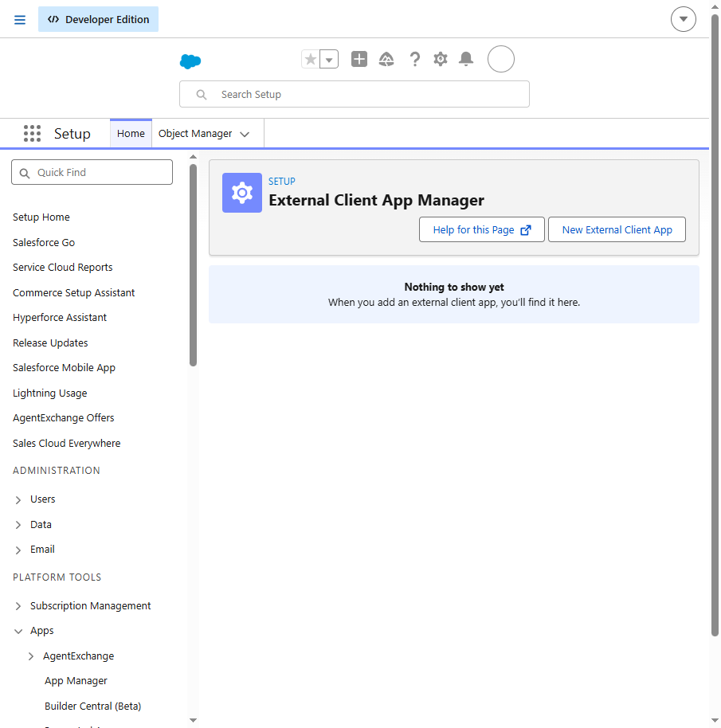This screenshot has height=728, width=721.
Task: Open Sales Cloud Everywhere
Action: (x=66, y=444)
